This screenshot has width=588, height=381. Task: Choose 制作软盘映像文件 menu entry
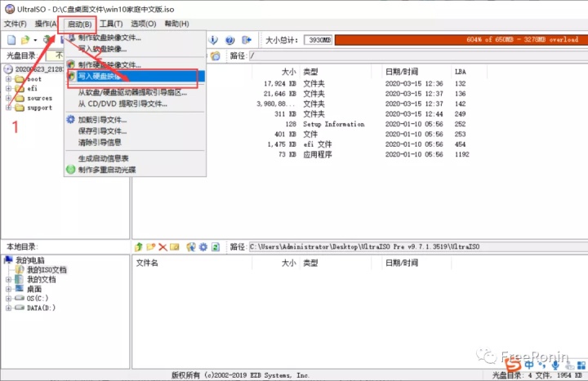[x=136, y=38]
